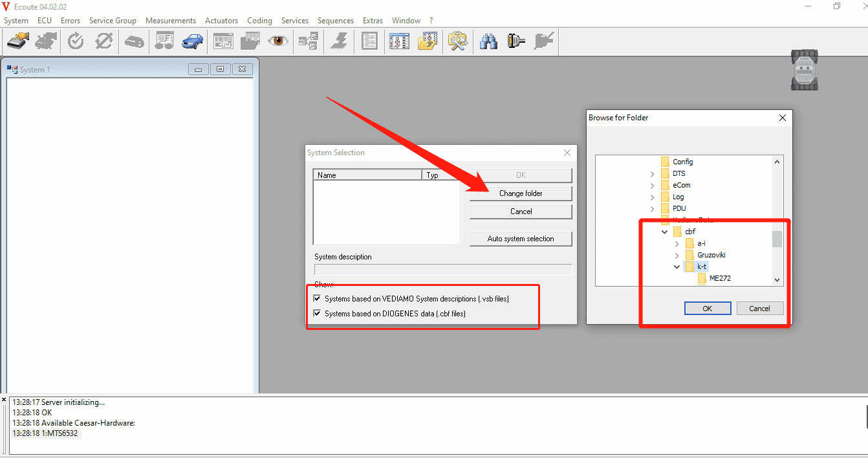
Task: Click the blue car toolbar icon
Action: [192, 41]
